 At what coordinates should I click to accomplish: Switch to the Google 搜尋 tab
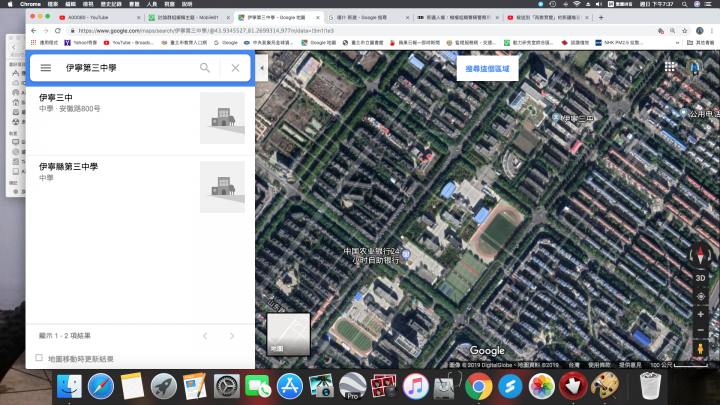click(x=367, y=17)
